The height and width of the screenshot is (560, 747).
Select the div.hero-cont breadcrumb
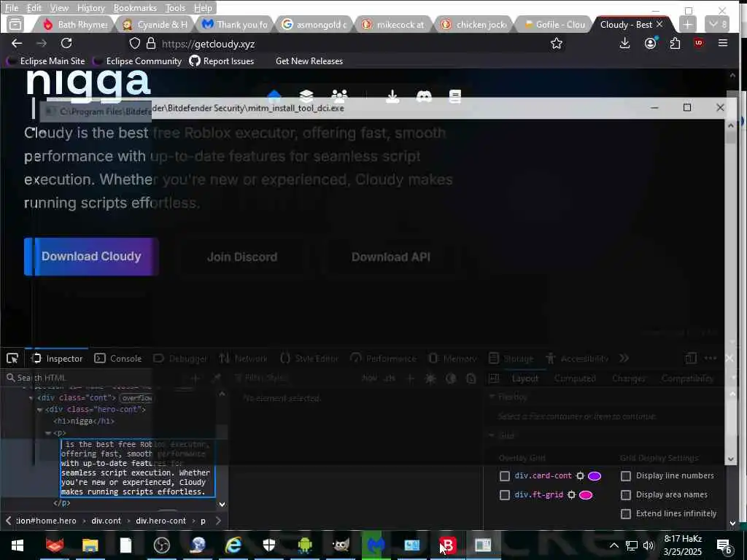click(160, 521)
